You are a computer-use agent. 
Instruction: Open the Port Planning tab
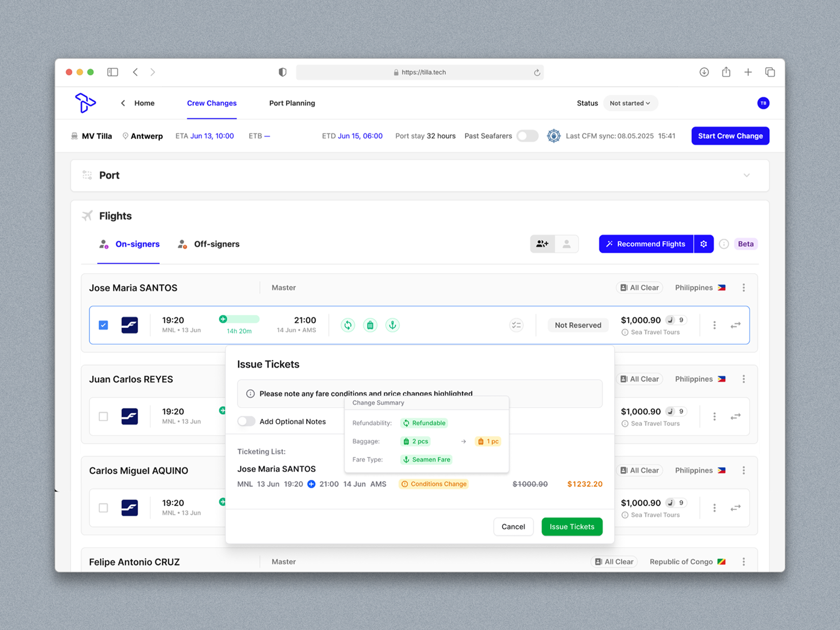(292, 103)
